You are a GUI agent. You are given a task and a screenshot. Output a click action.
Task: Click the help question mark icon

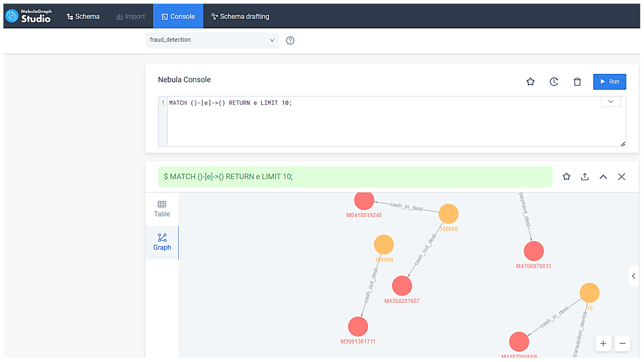coord(290,40)
